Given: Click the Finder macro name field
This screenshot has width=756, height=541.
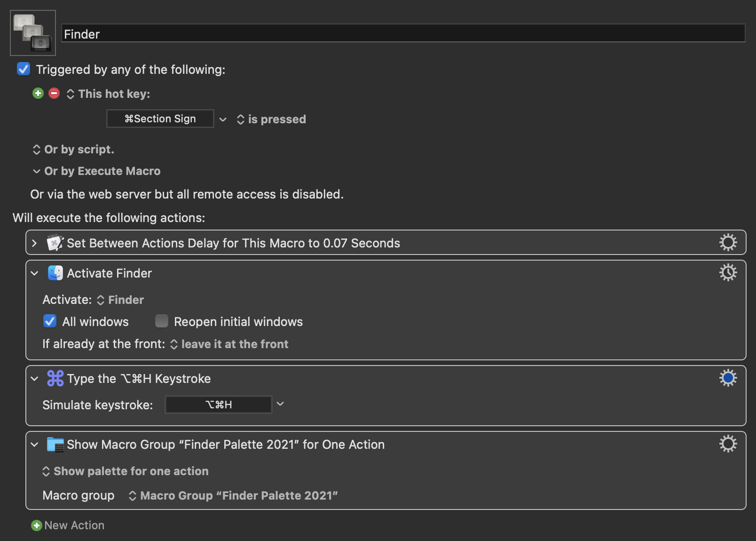Looking at the screenshot, I should coord(403,33).
